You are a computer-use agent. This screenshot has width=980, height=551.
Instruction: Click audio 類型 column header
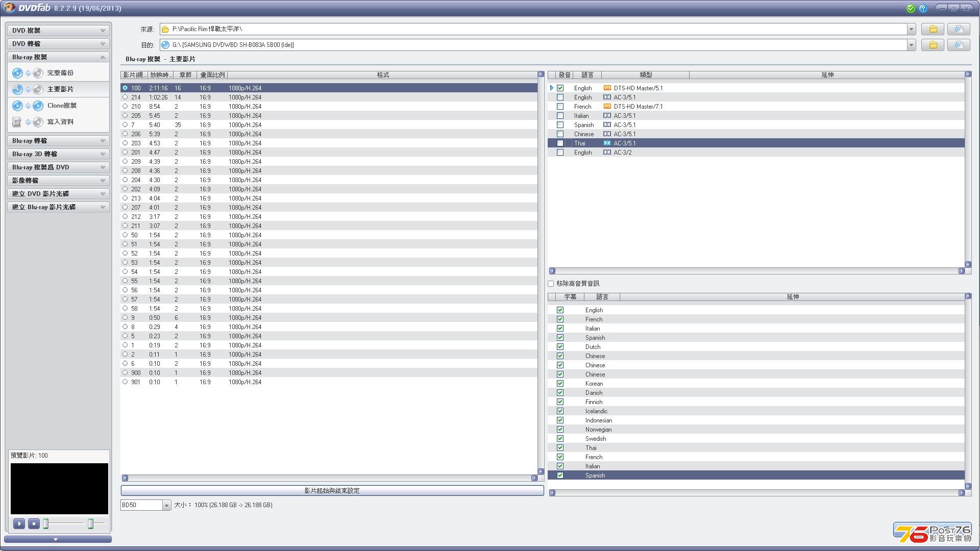pyautogui.click(x=645, y=74)
